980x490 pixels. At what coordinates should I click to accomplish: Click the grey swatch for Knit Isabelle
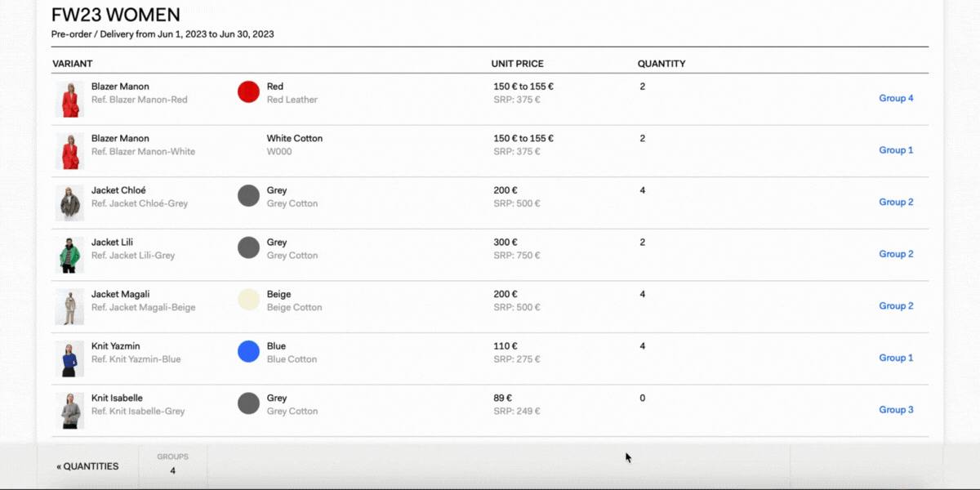tap(248, 403)
